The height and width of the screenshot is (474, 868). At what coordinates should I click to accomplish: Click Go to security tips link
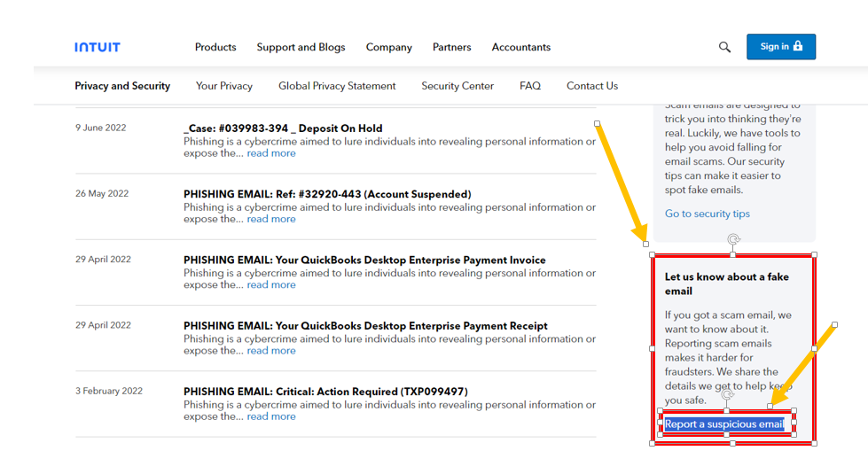click(x=707, y=214)
